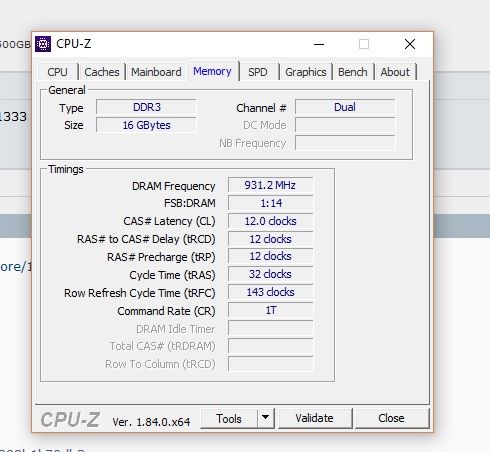Switch to the Bench tab
Image resolution: width=490 pixels, height=452 pixels.
coord(353,72)
